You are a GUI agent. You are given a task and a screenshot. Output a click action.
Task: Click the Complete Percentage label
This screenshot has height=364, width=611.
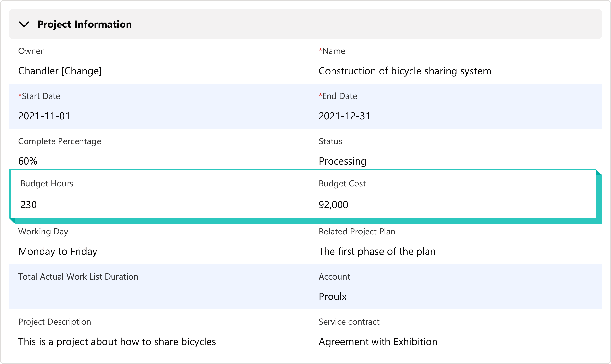point(60,141)
